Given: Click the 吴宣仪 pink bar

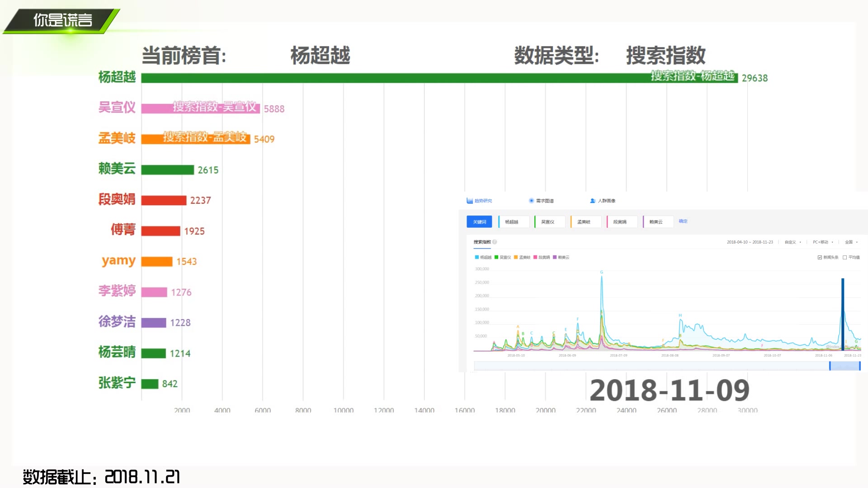Looking at the screenshot, I should 200,108.
